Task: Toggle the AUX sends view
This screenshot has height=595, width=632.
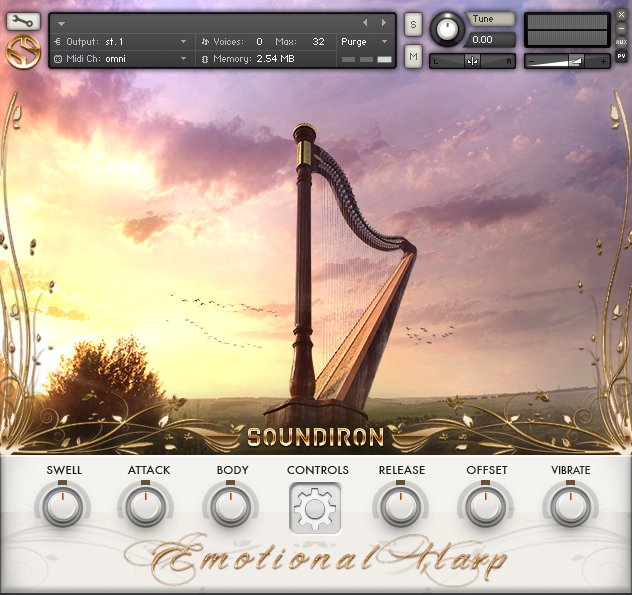Action: click(x=622, y=42)
